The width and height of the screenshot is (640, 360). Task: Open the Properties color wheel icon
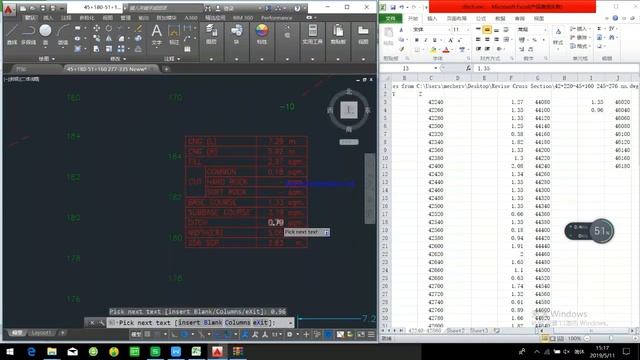[262, 31]
